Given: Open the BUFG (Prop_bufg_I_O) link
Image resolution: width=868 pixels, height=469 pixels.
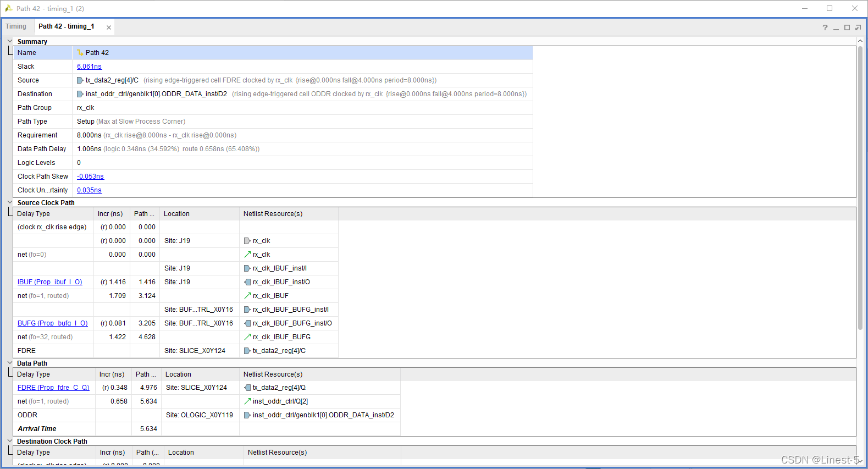Looking at the screenshot, I should 53,323.
